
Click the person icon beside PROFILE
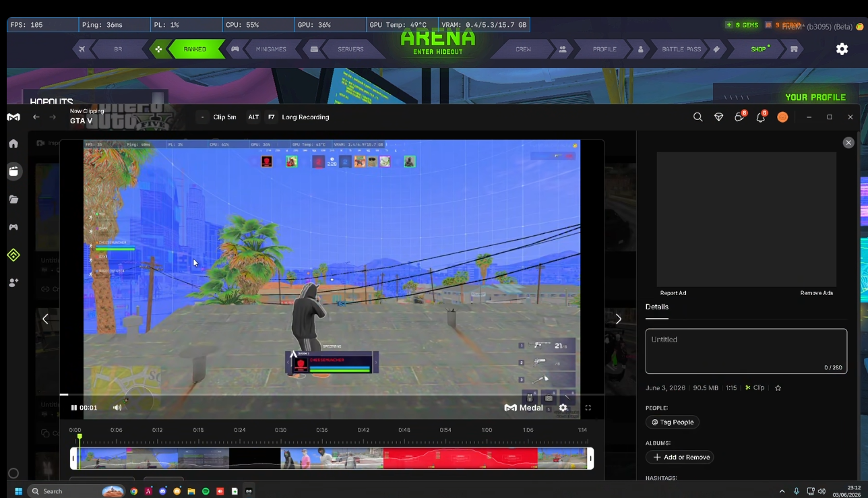pyautogui.click(x=640, y=49)
